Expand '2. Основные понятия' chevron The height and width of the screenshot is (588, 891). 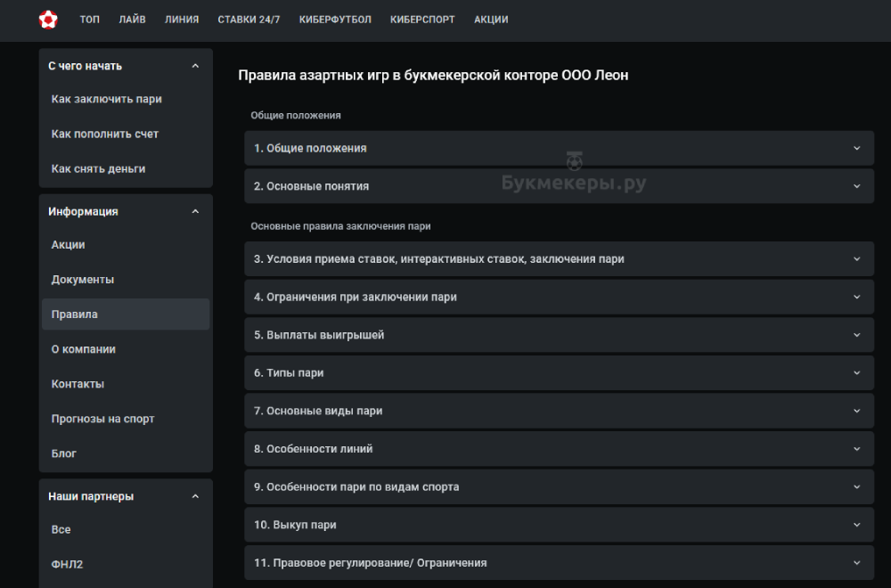pyautogui.click(x=857, y=186)
